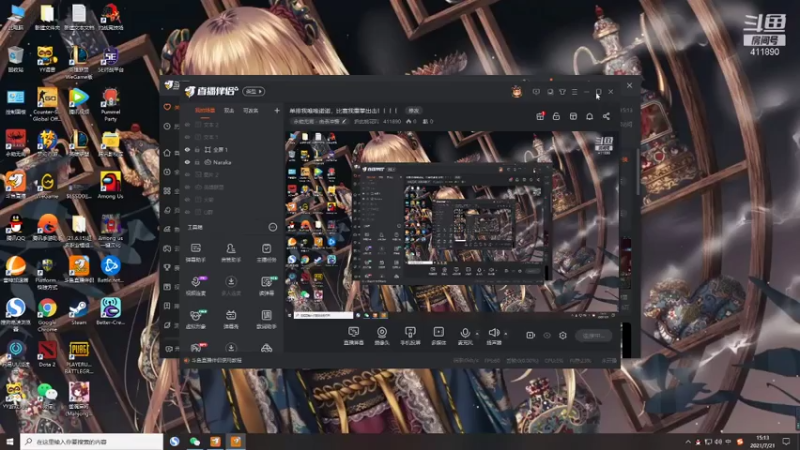Click the heart icon in the left sidebar
800x450 pixels.
pos(167,107)
